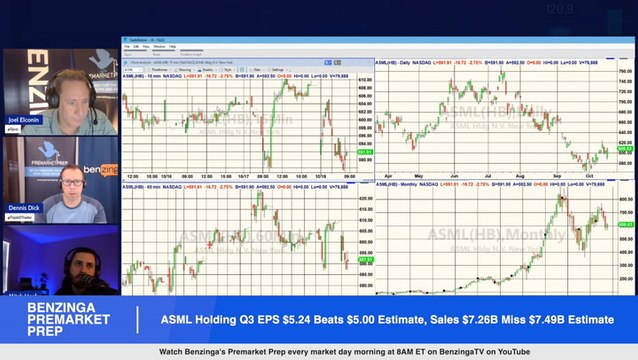Click the TradeStation app icon in title bar
The height and width of the screenshot is (360, 638).
(x=125, y=40)
